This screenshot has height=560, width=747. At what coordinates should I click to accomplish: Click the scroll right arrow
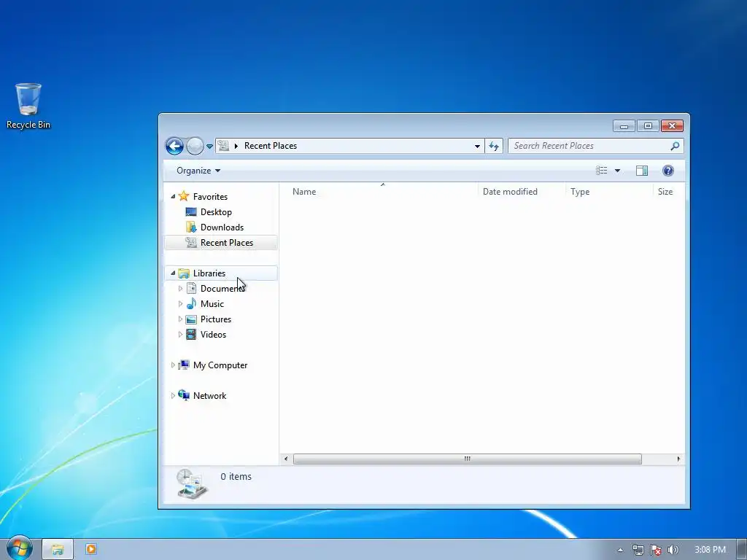coord(678,459)
